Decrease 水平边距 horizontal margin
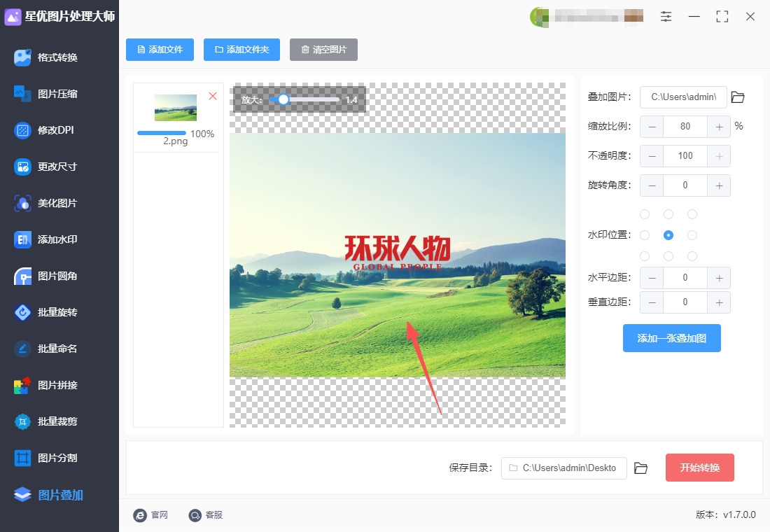Viewport: 770px width, 532px height. tap(652, 278)
